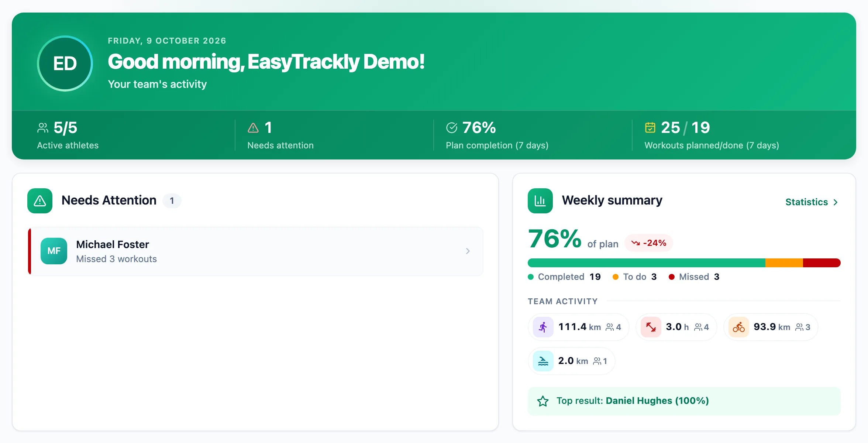Click the "Weekly summary" title

tap(612, 200)
